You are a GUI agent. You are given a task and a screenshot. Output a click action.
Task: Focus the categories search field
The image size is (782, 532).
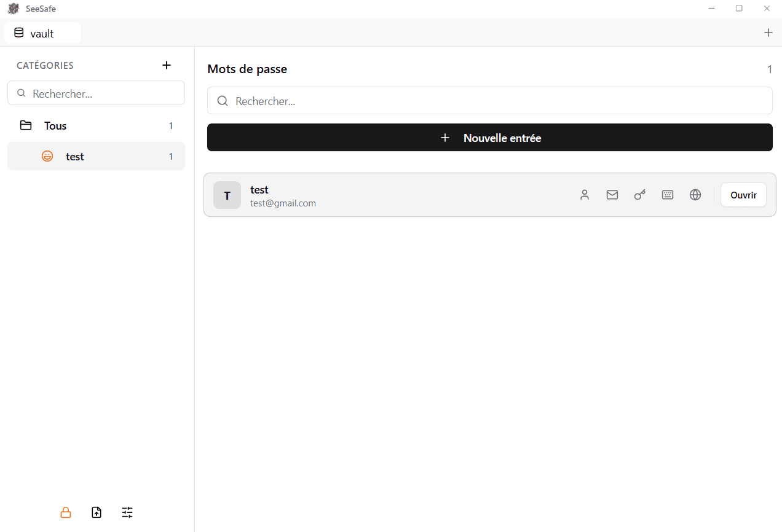(96, 93)
